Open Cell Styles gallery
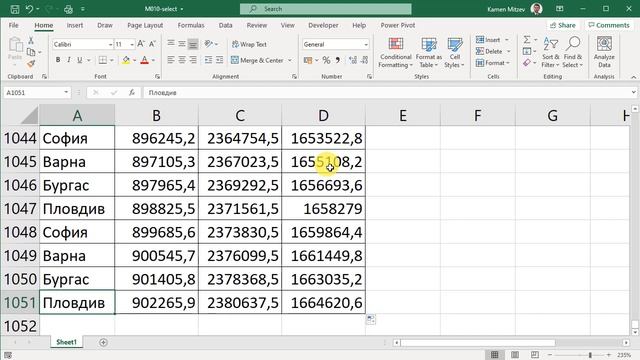Image resolution: width=640 pixels, height=360 pixels. click(x=454, y=52)
